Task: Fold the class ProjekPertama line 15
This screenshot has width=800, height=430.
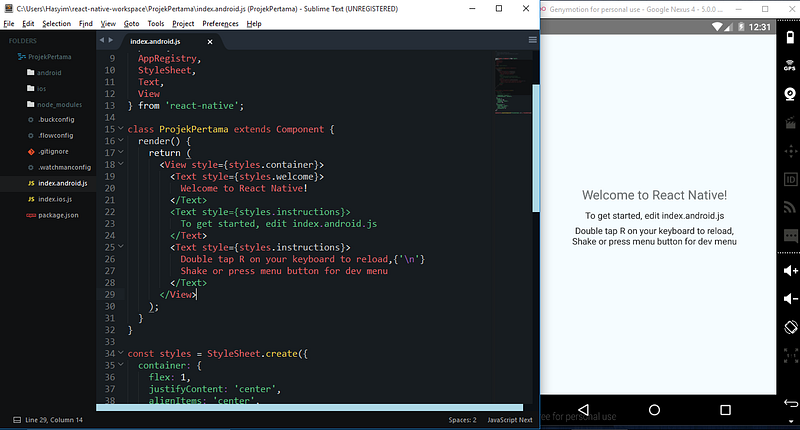Action: point(121,129)
